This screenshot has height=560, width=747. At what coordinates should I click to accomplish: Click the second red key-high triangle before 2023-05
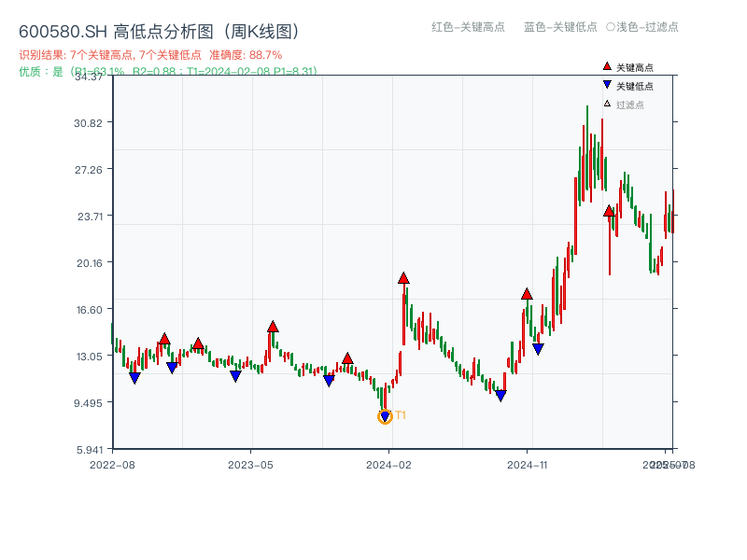coord(198,343)
